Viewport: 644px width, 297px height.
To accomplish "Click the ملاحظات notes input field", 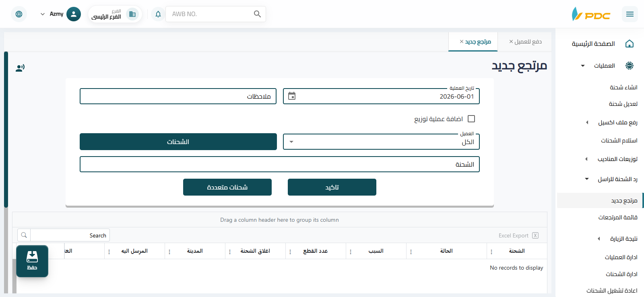I will (178, 96).
